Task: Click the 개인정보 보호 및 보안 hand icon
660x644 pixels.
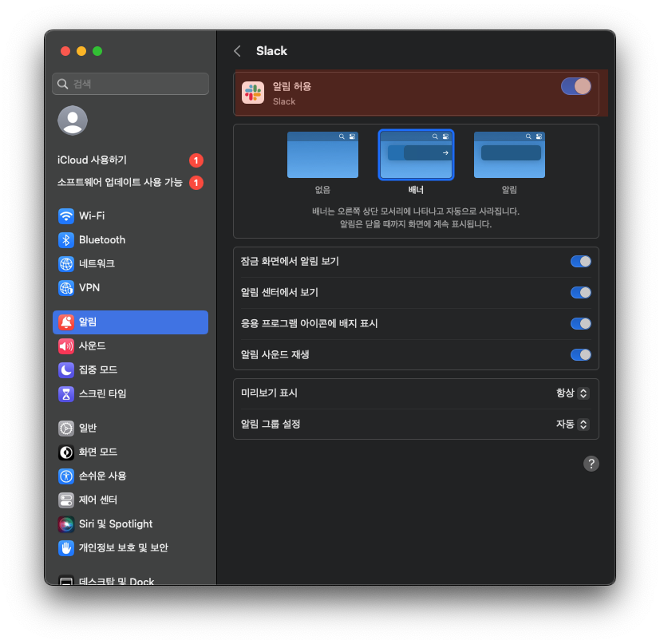Action: tap(66, 548)
